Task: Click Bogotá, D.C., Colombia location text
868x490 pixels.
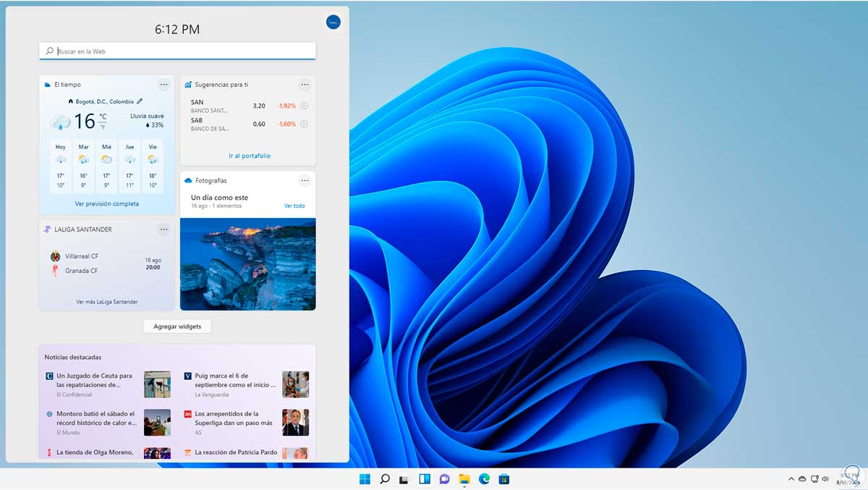Action: coord(105,101)
